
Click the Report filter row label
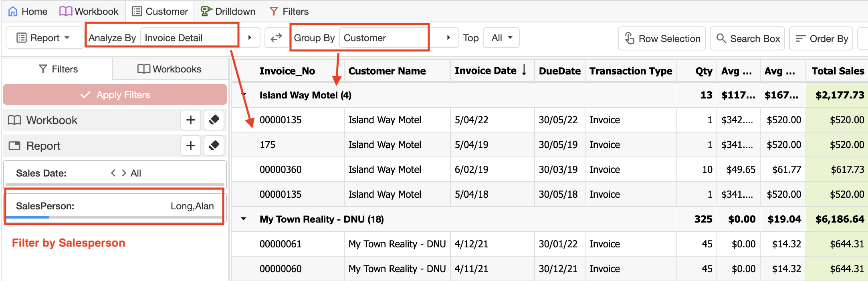click(x=43, y=146)
